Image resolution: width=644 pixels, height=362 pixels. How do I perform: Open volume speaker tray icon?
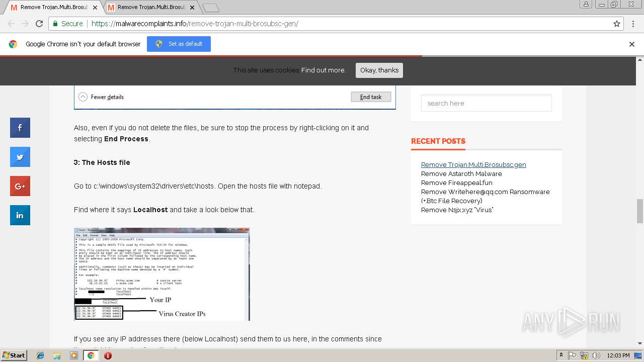(596, 355)
